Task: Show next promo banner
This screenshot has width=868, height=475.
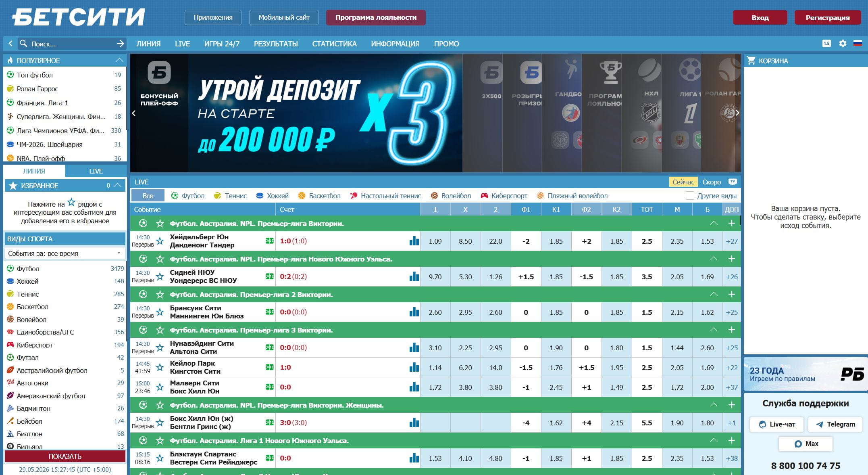Action: tap(737, 113)
